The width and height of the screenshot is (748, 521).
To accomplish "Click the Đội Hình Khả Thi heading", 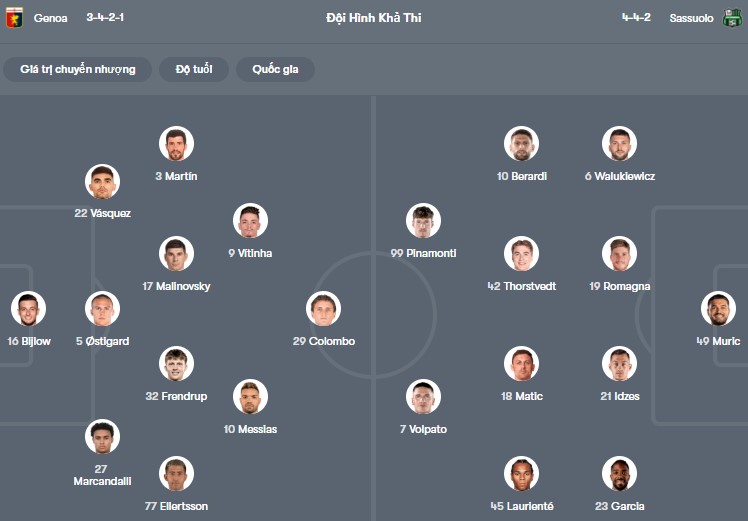I will tap(374, 18).
